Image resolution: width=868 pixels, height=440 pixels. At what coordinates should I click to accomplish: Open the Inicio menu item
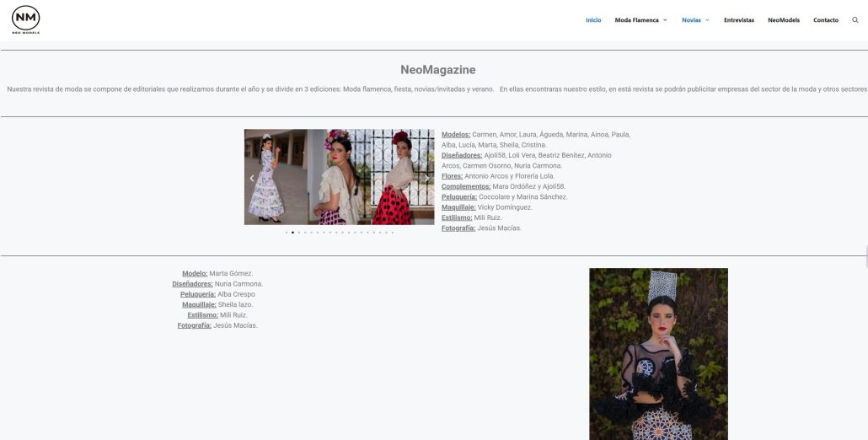[593, 20]
